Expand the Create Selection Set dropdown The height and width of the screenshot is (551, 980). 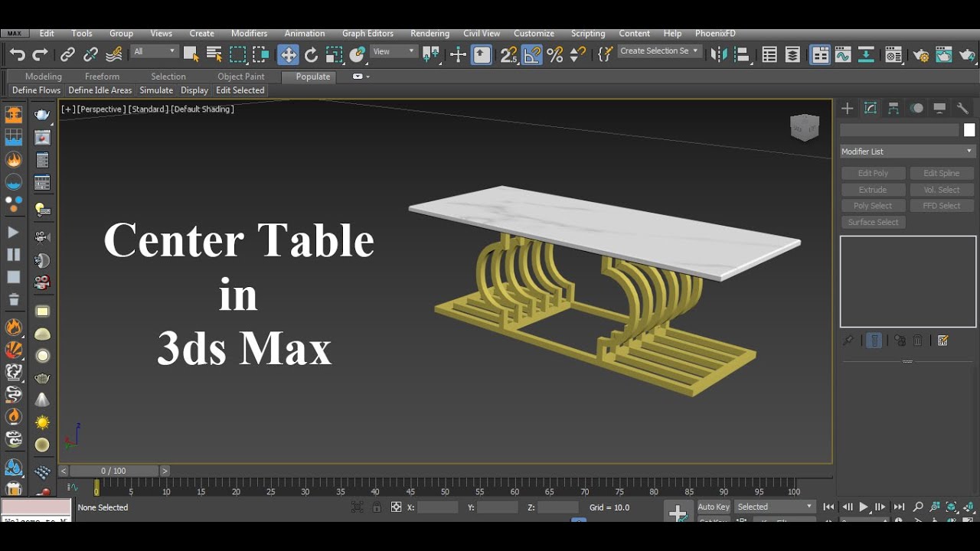click(659, 51)
